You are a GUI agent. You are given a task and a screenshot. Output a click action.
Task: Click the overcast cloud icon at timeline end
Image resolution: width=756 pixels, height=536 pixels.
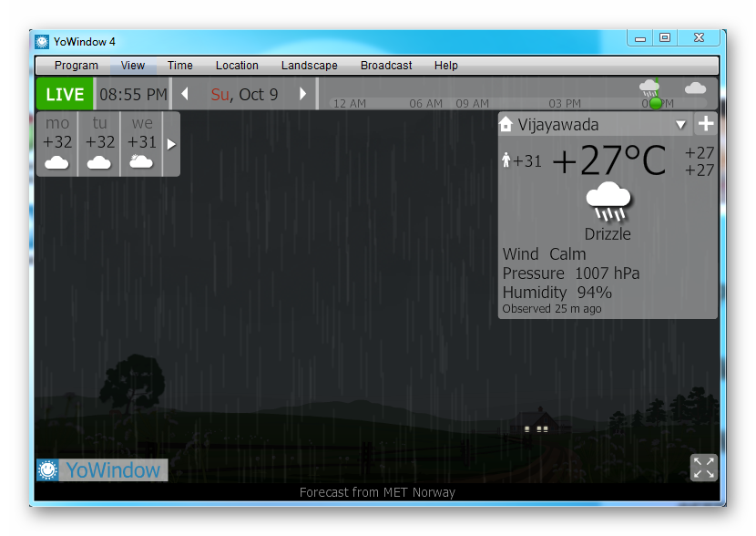point(695,88)
